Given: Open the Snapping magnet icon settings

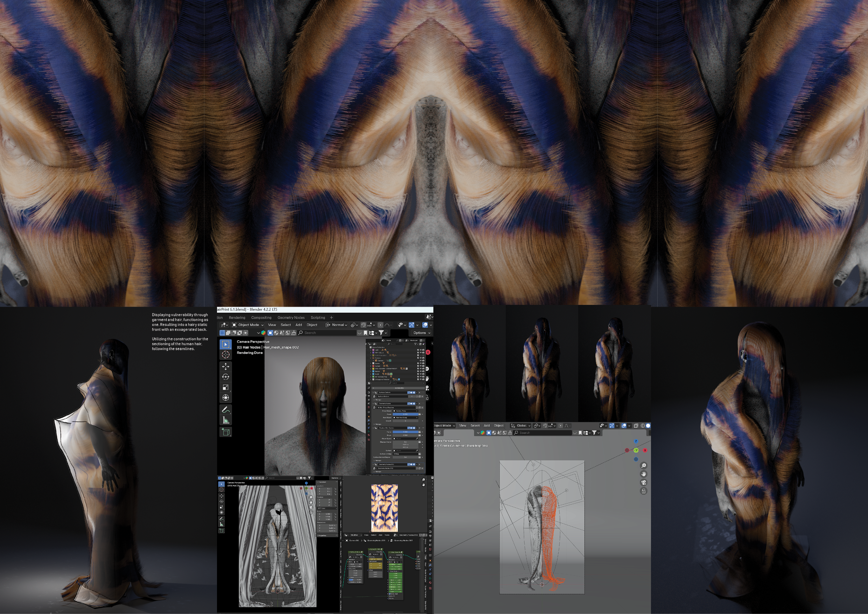Looking at the screenshot, I should pos(364,325).
